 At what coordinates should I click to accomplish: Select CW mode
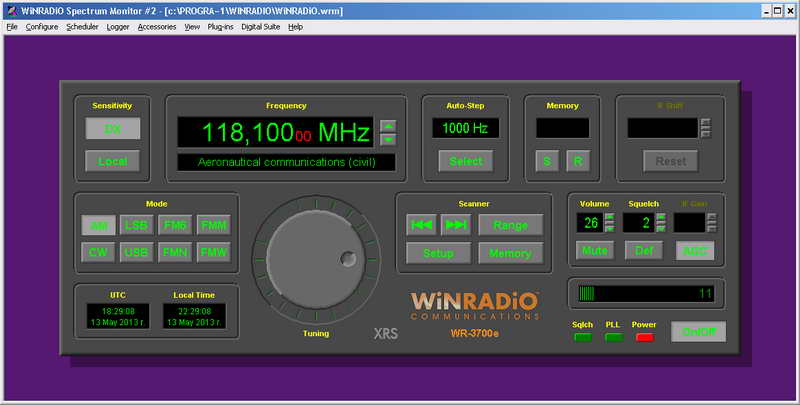coord(98,252)
